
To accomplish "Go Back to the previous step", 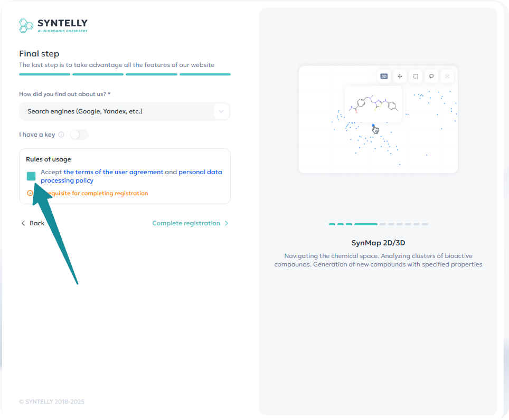I will tap(33, 223).
